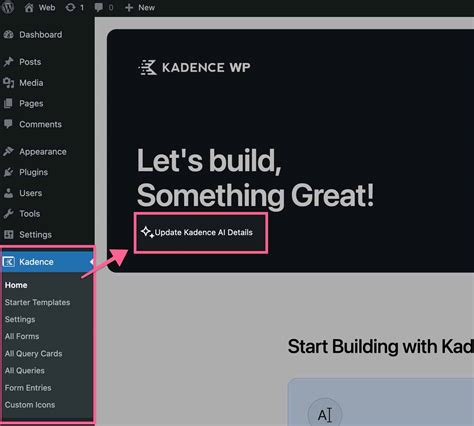Open Comments menu item in sidebar
Screen dimensions: 474x426
40,124
